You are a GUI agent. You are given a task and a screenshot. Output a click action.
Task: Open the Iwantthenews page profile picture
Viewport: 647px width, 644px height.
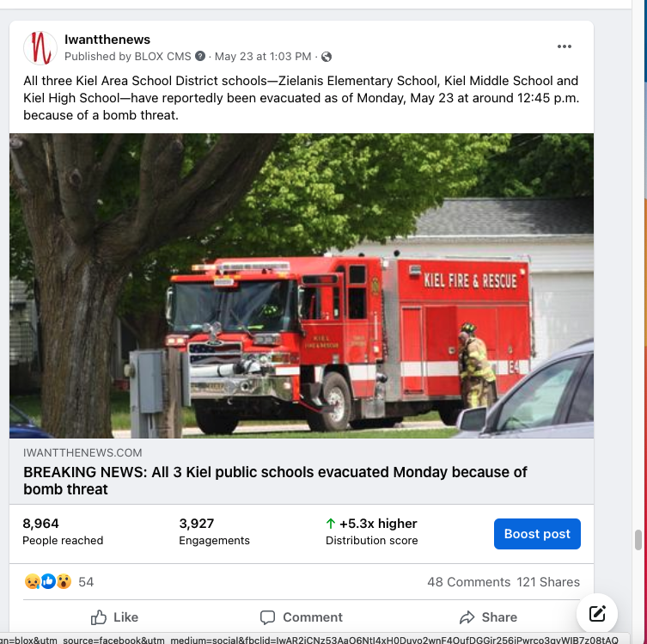pyautogui.click(x=40, y=48)
